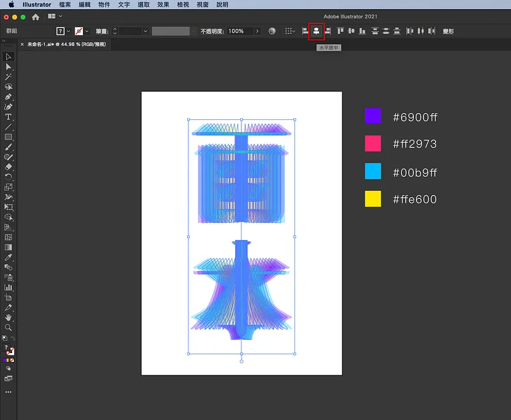
Task: Open the stroke color dropdown arrow
Action: (x=87, y=31)
